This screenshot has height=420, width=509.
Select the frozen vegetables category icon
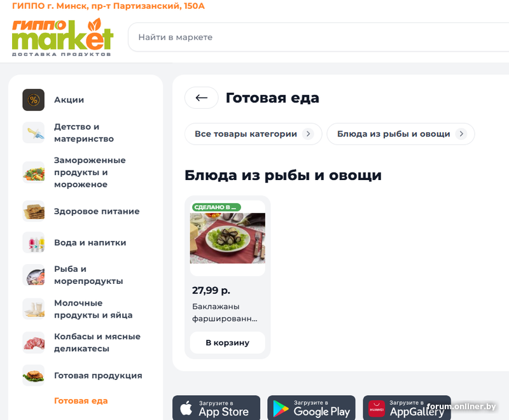coord(34,172)
